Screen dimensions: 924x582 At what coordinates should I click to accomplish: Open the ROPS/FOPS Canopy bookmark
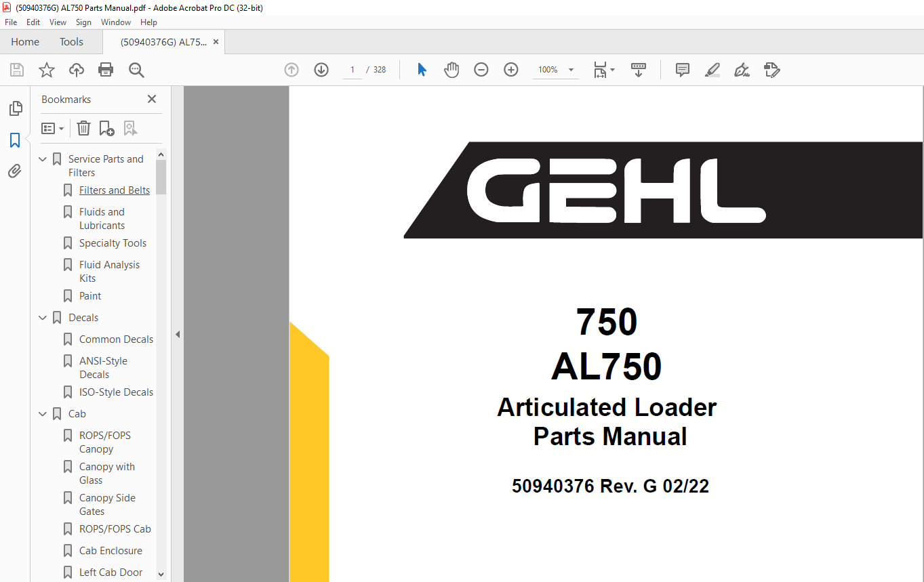click(x=105, y=442)
